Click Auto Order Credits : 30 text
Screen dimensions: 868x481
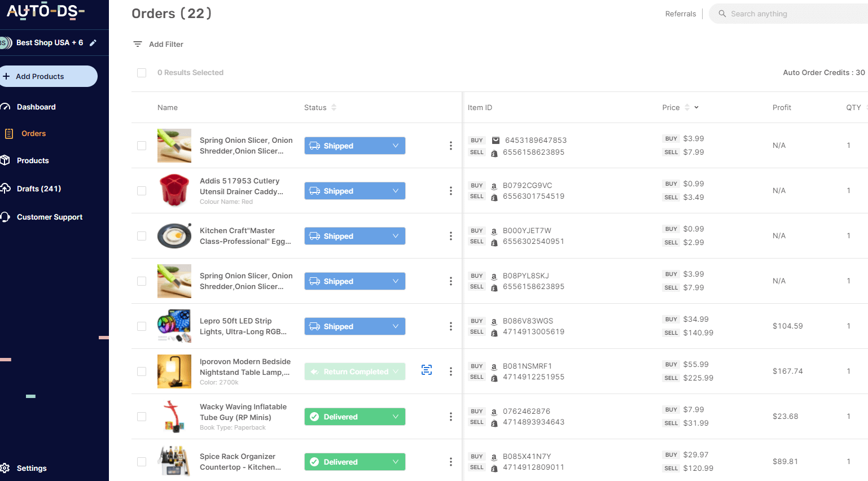pos(824,72)
